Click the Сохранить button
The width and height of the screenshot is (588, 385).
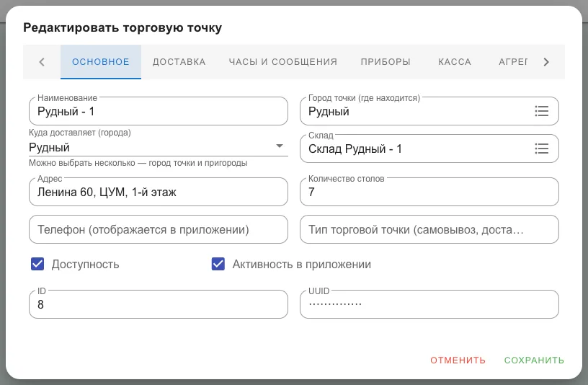pyautogui.click(x=534, y=360)
